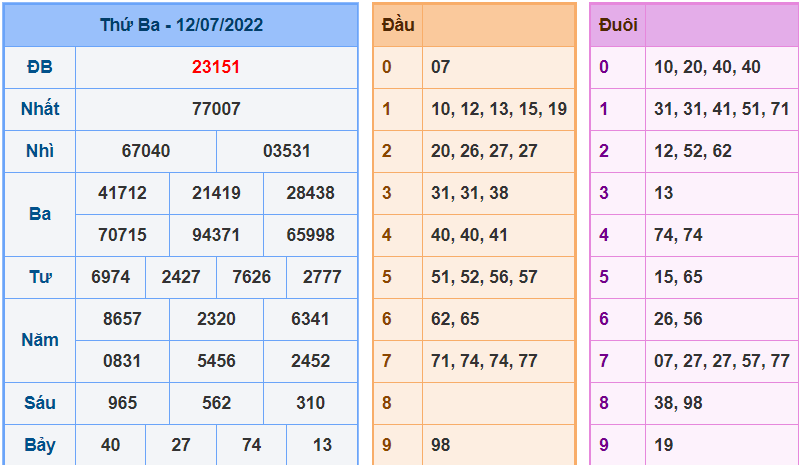The width and height of the screenshot is (799, 465).
Task: Select fifth prize number 2320
Action: point(216,319)
